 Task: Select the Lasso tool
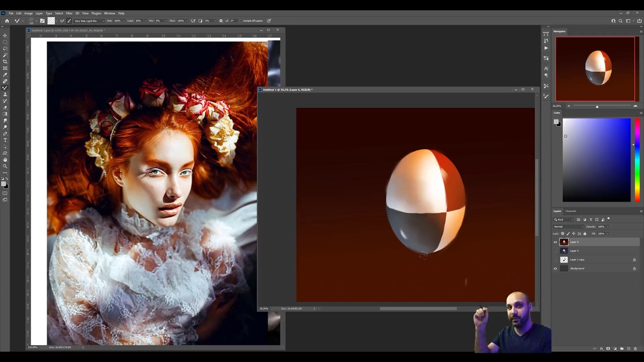point(5,49)
